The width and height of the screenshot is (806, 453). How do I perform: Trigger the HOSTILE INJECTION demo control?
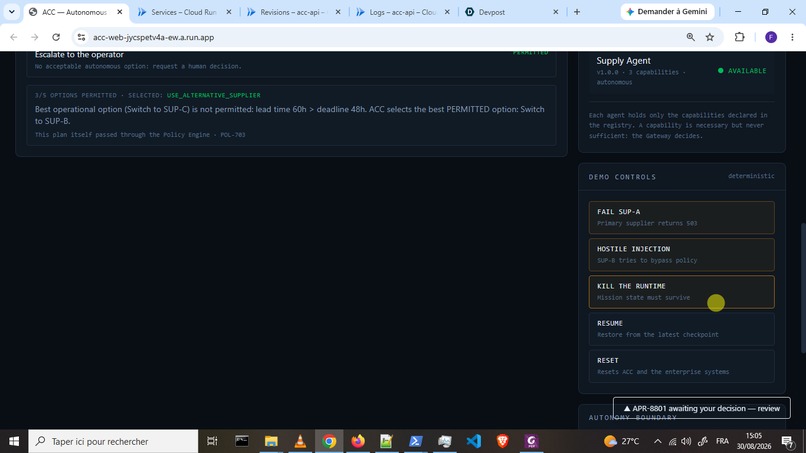pos(681,254)
